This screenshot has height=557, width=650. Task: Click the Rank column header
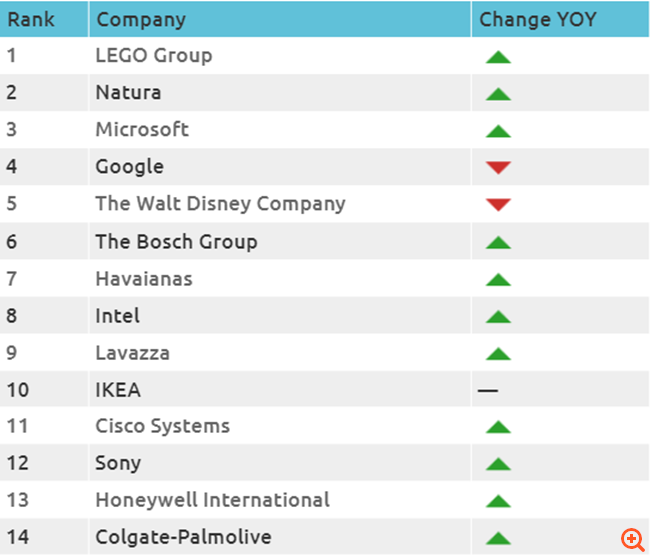tap(30, 19)
